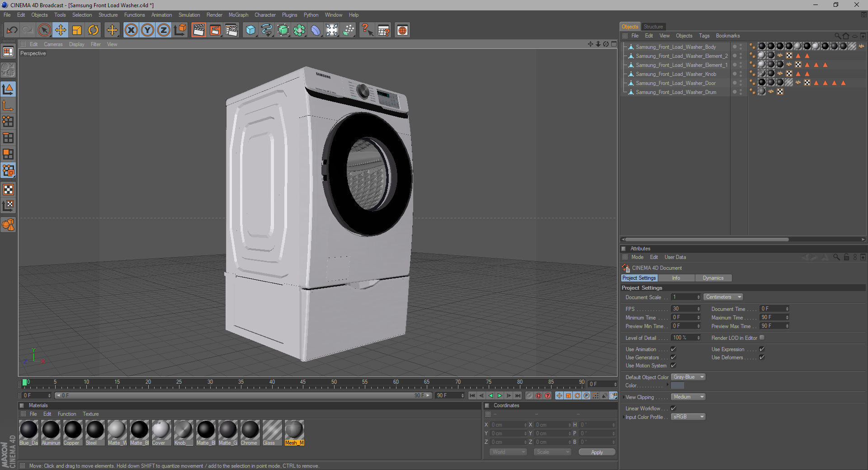Switch to Model mode in left sidebar
The image size is (868, 470).
(8, 89)
